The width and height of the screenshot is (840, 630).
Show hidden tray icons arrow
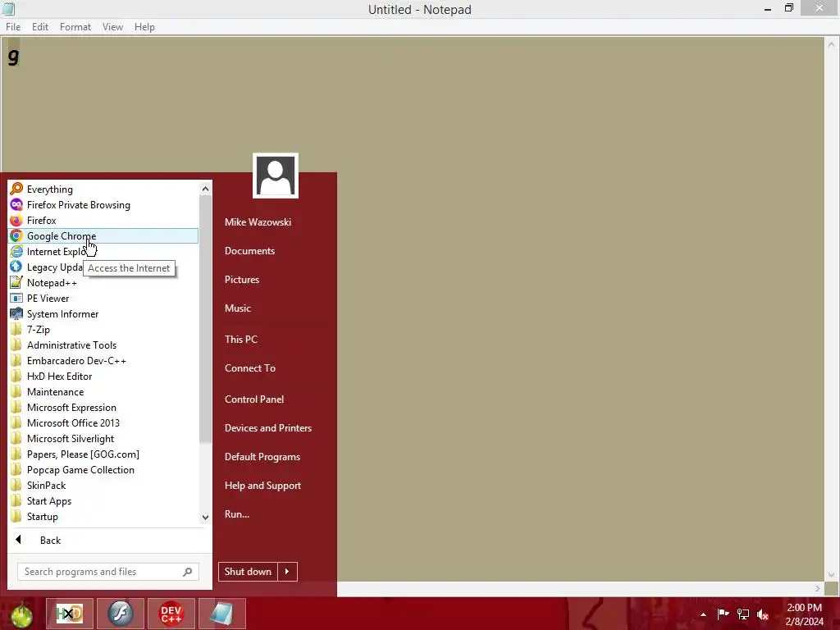click(703, 614)
